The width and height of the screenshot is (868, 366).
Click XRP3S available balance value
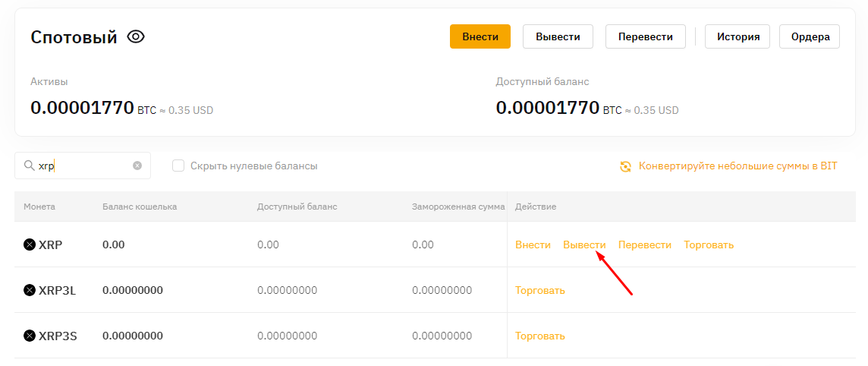tap(288, 336)
